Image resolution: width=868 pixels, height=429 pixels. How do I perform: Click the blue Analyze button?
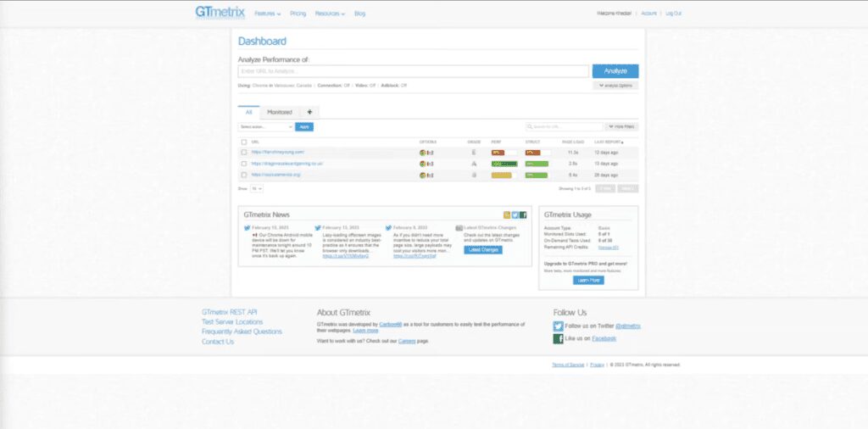coord(615,71)
